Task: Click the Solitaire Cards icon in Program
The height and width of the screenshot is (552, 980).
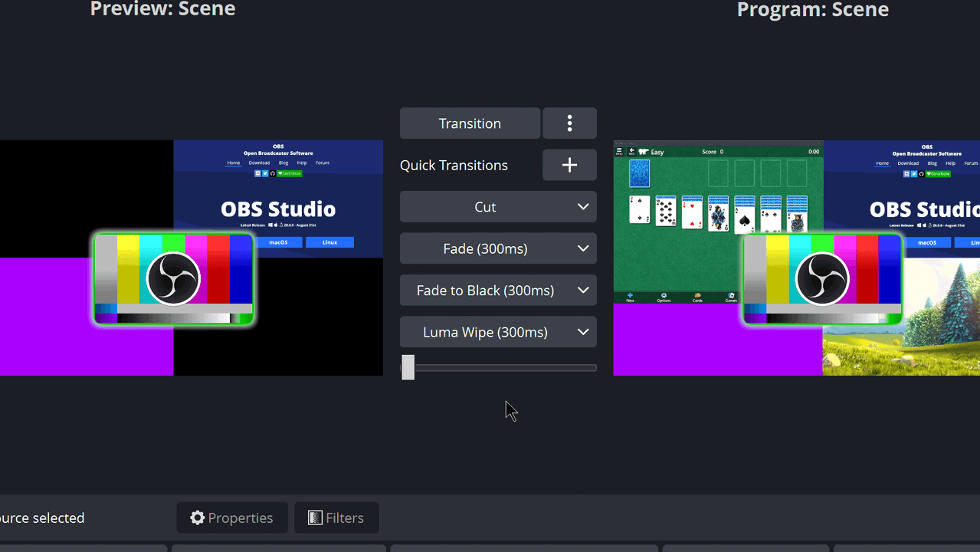Action: (697, 297)
